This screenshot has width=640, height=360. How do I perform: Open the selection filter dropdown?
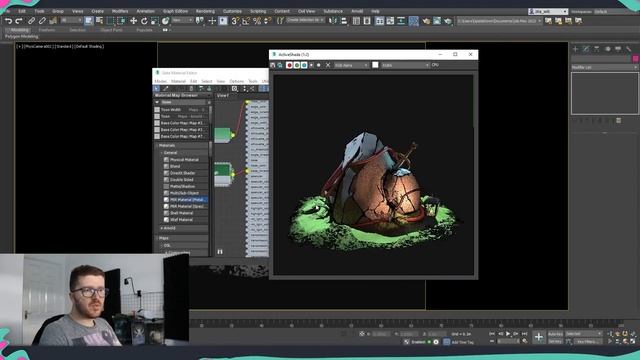pos(70,20)
